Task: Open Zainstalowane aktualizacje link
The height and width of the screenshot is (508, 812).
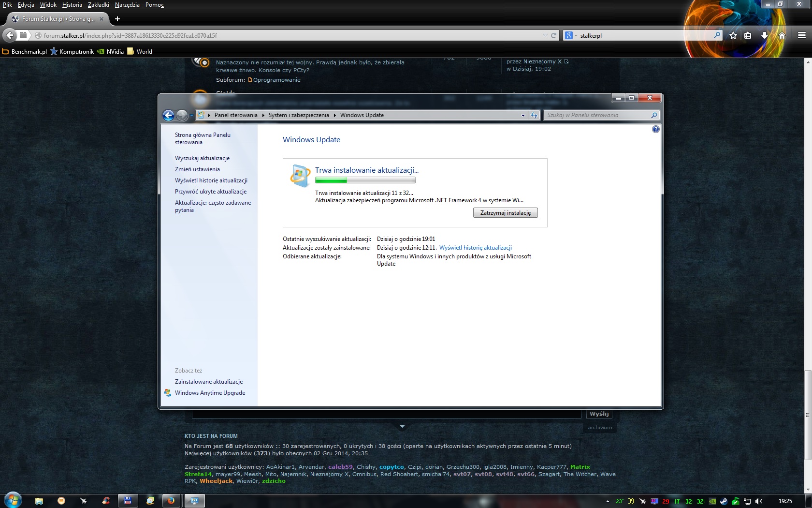Action: [x=209, y=382]
